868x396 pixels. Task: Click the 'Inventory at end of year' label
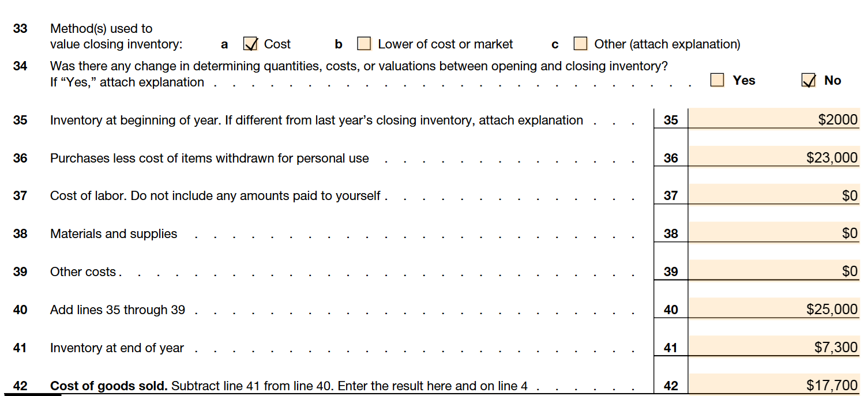click(117, 348)
